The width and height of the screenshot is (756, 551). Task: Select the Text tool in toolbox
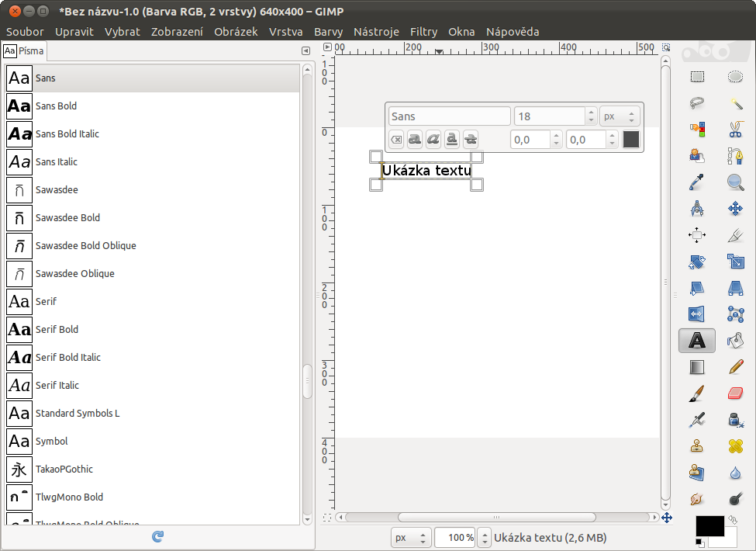coord(697,341)
